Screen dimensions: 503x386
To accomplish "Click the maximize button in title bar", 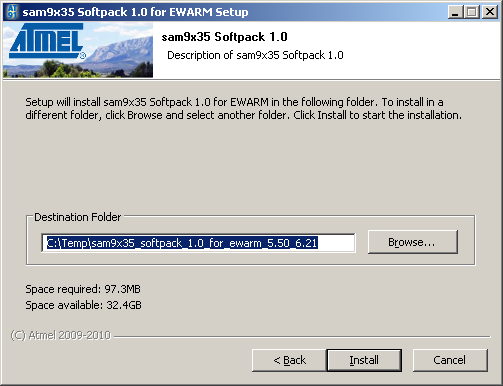I will [x=472, y=12].
